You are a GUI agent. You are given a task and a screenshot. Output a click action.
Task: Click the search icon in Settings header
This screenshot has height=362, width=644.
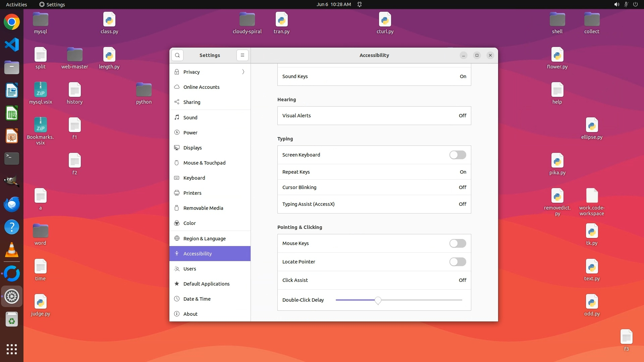click(x=177, y=55)
